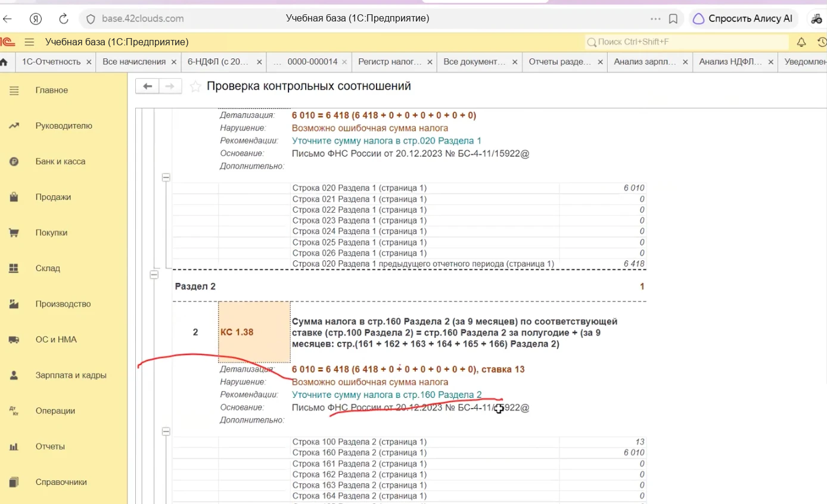
Task: Close the Все начисления tab
Action: click(x=174, y=61)
